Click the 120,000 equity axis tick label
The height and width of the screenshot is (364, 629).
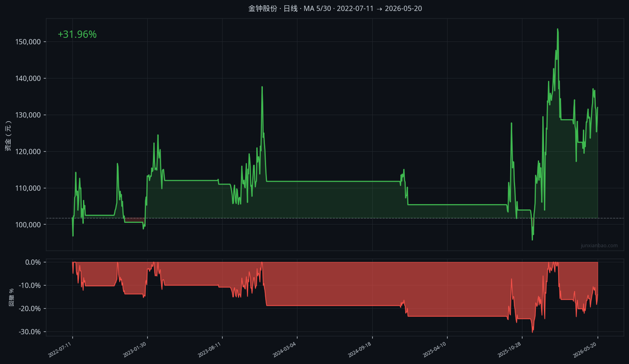click(x=28, y=152)
